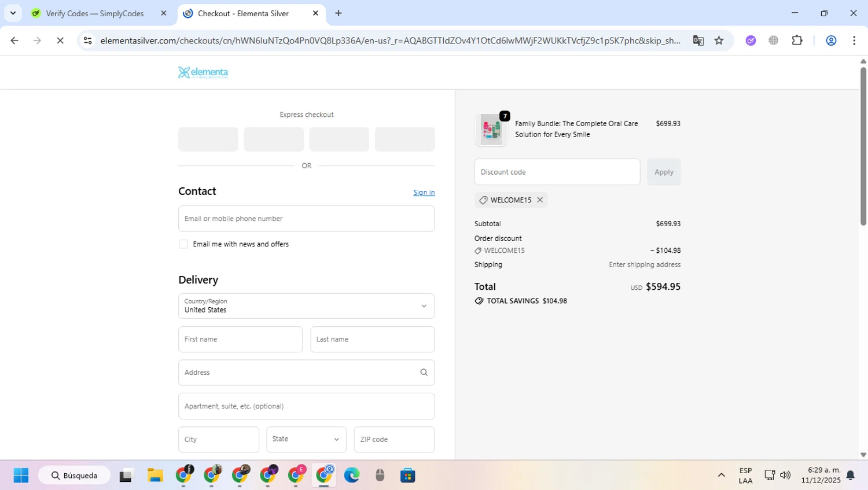
Task: Click the Elementa logo
Action: [x=204, y=72]
